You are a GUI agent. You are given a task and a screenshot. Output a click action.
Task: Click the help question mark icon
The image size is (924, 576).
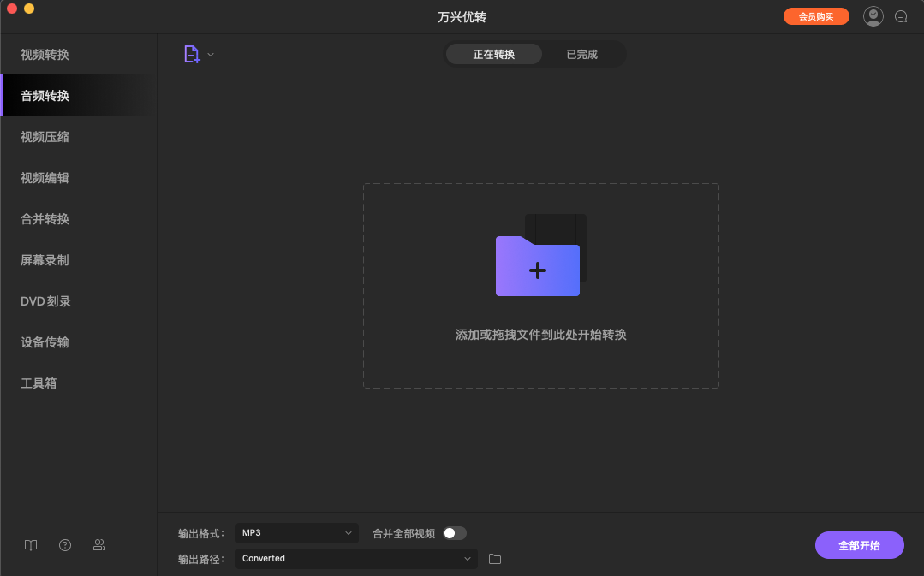[x=65, y=545]
